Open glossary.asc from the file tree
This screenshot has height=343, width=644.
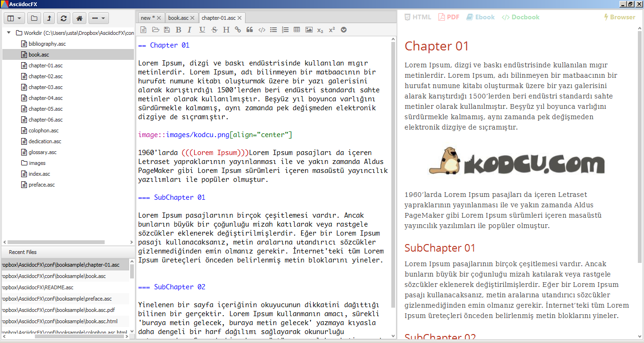click(x=42, y=152)
